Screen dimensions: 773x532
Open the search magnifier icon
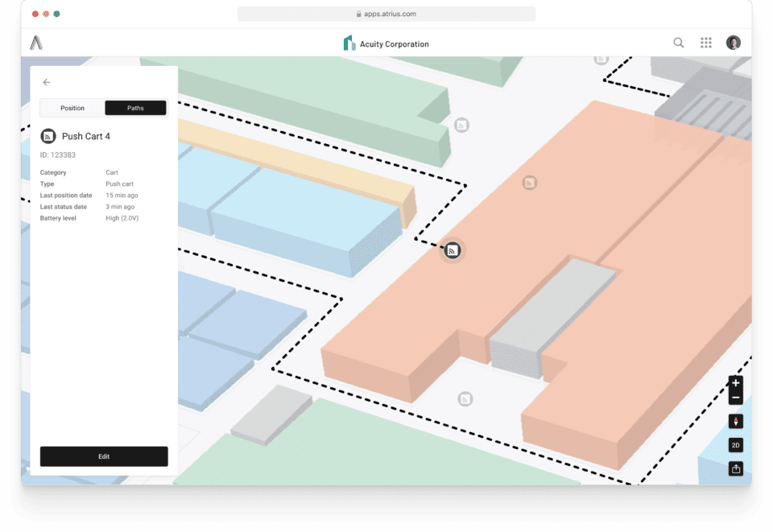click(679, 43)
